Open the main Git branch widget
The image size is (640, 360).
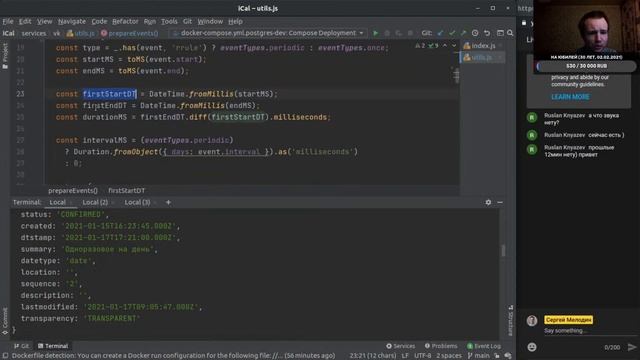pyautogui.click(x=478, y=356)
